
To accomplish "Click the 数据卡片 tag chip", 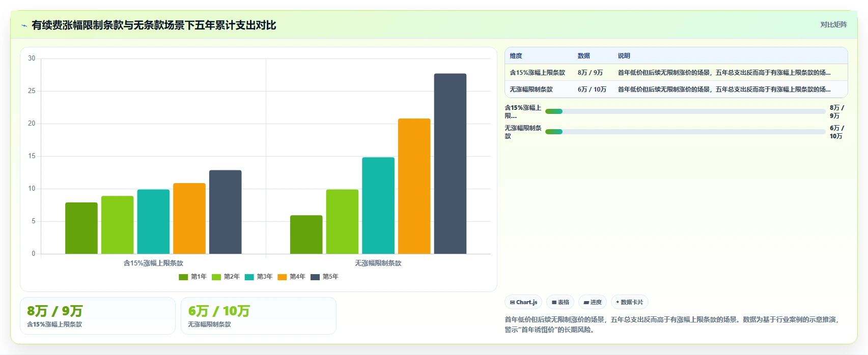I will click(x=629, y=302).
